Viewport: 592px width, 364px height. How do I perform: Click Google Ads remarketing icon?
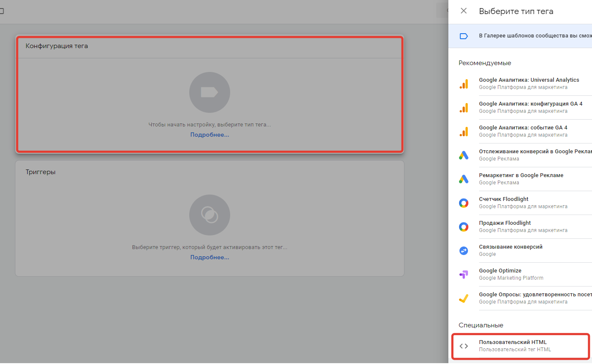coord(464,179)
